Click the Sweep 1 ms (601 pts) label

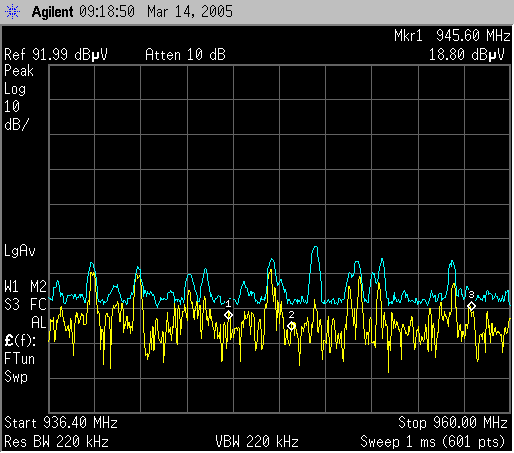433,442
